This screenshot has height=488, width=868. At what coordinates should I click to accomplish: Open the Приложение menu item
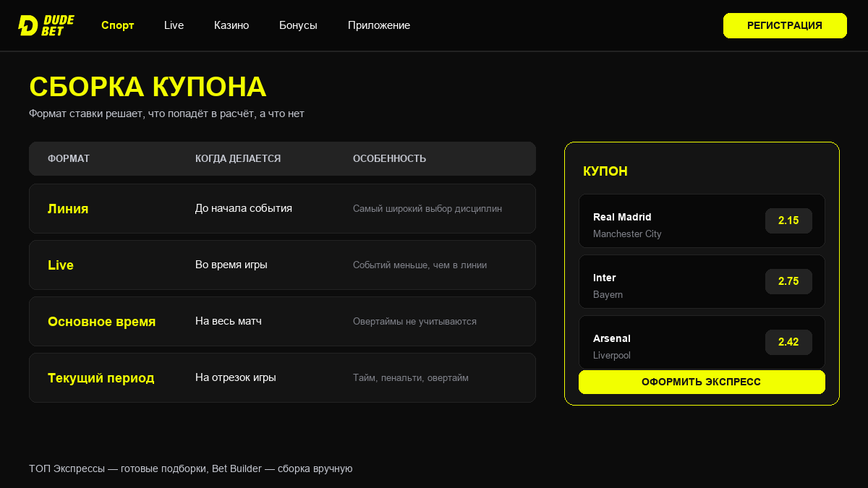tap(379, 25)
